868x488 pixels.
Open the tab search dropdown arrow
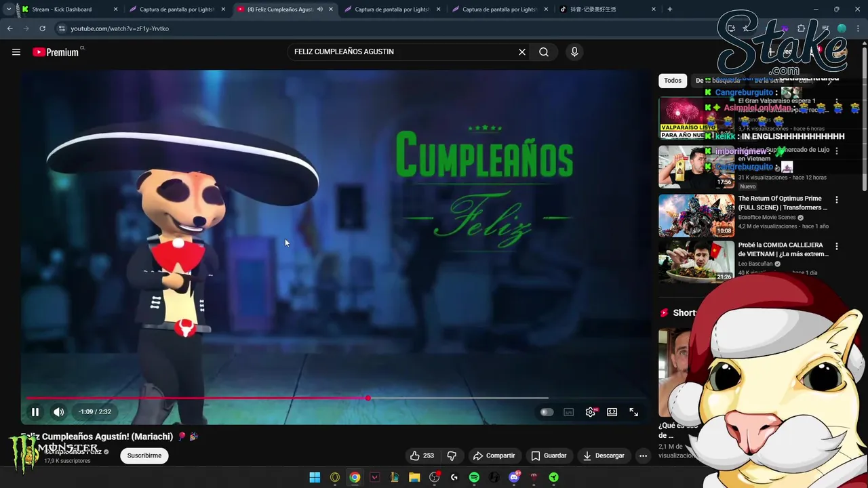pos(8,9)
